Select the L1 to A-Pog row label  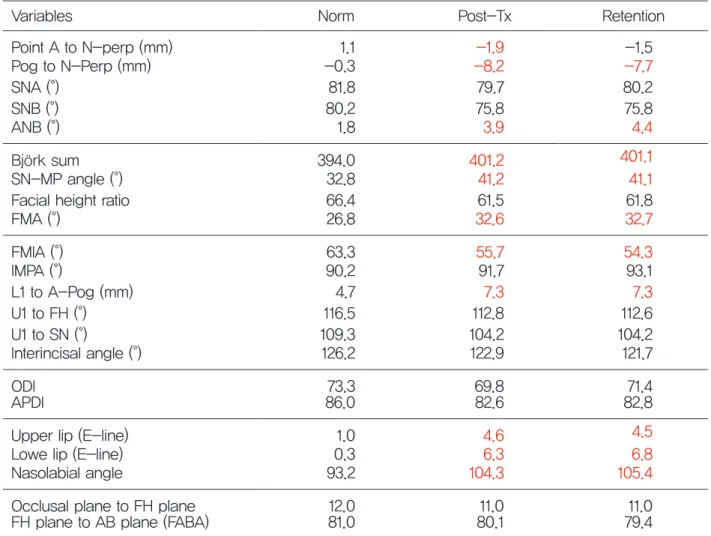click(x=72, y=292)
